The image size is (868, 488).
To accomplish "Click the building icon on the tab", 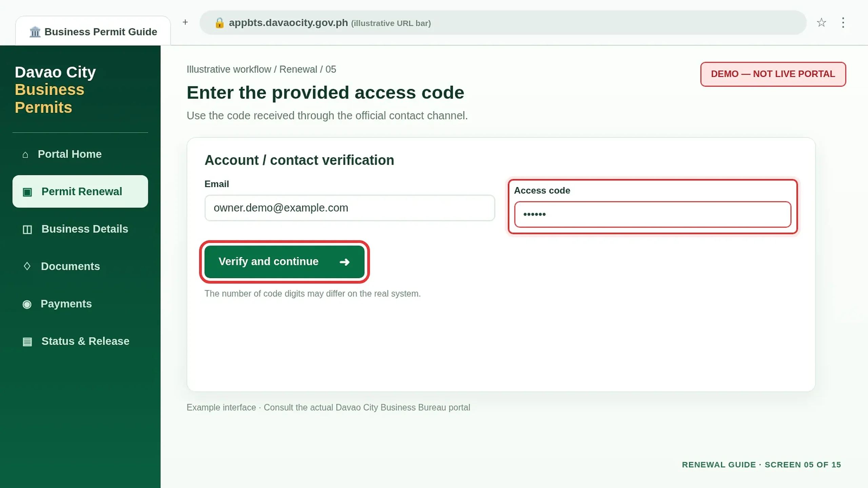I will tap(35, 32).
